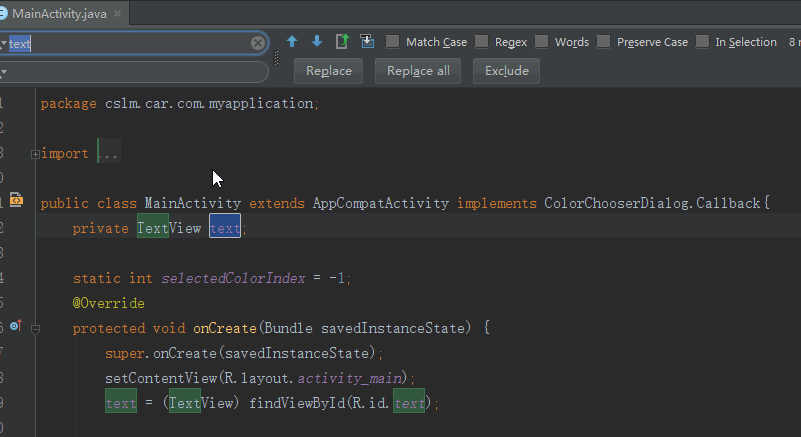Jump to the previous search occurrence arrow
Screen dimensions: 801x437
292,41
